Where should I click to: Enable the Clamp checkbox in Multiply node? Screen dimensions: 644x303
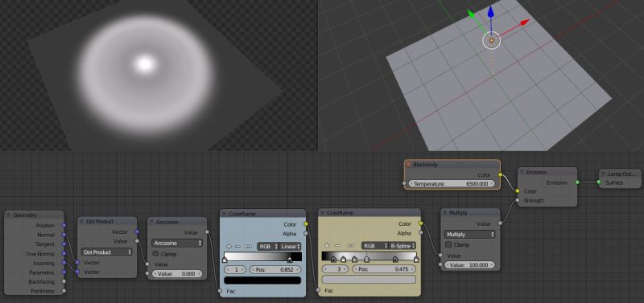pos(448,244)
